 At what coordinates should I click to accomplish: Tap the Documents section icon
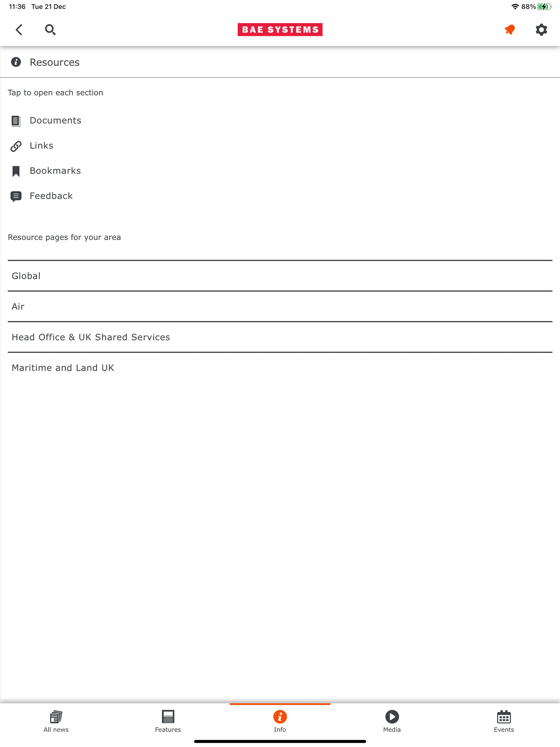[16, 120]
